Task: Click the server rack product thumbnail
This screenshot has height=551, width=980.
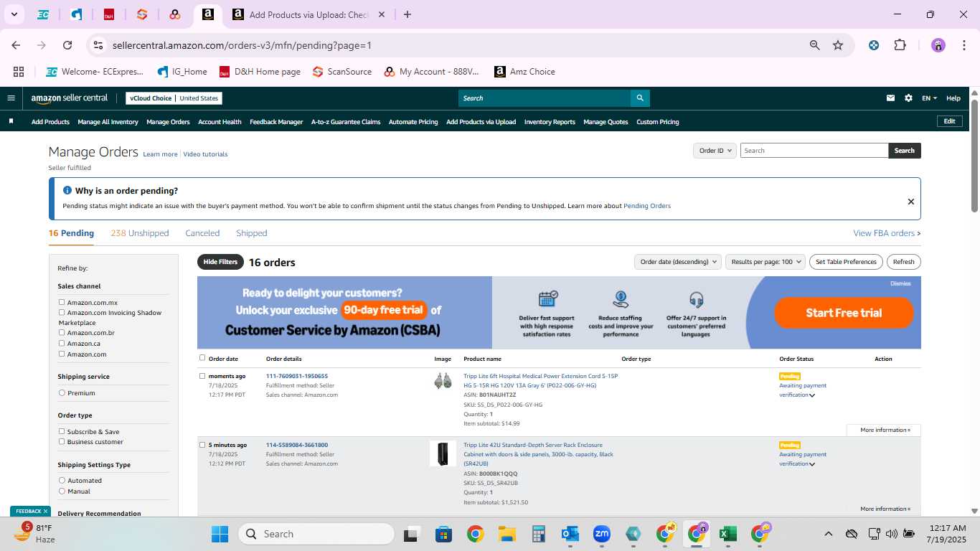Action: click(443, 453)
